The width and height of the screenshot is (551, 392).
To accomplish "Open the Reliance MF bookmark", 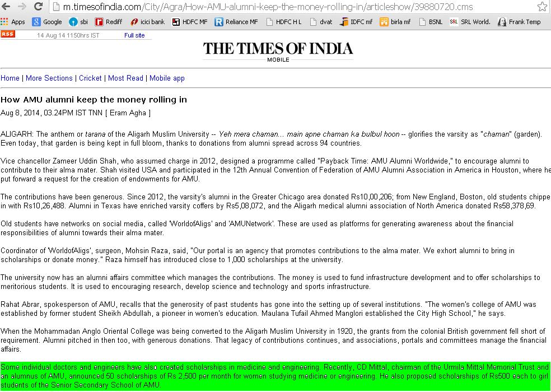I will point(236,22).
